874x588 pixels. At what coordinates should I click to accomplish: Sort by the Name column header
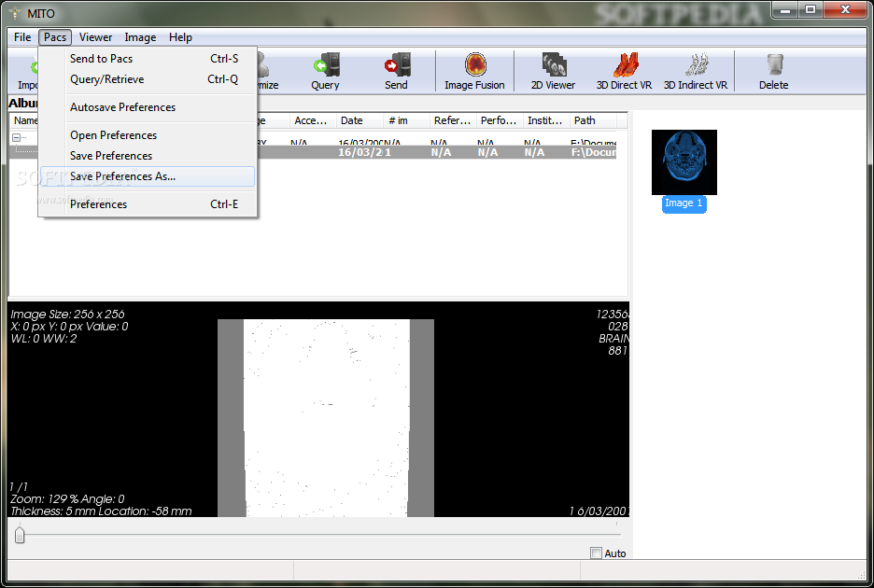tap(24, 120)
